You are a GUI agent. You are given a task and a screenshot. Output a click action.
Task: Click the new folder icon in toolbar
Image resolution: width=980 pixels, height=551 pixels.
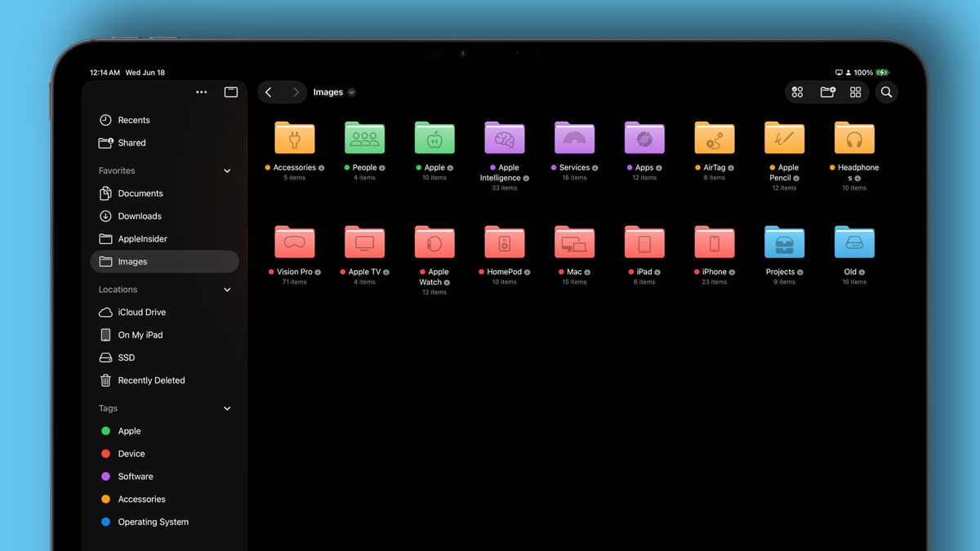click(827, 92)
